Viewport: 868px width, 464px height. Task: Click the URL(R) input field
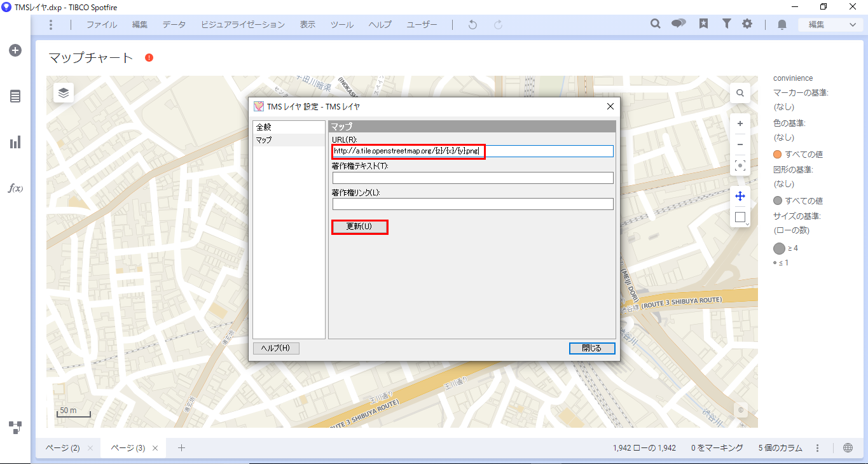[x=472, y=151]
